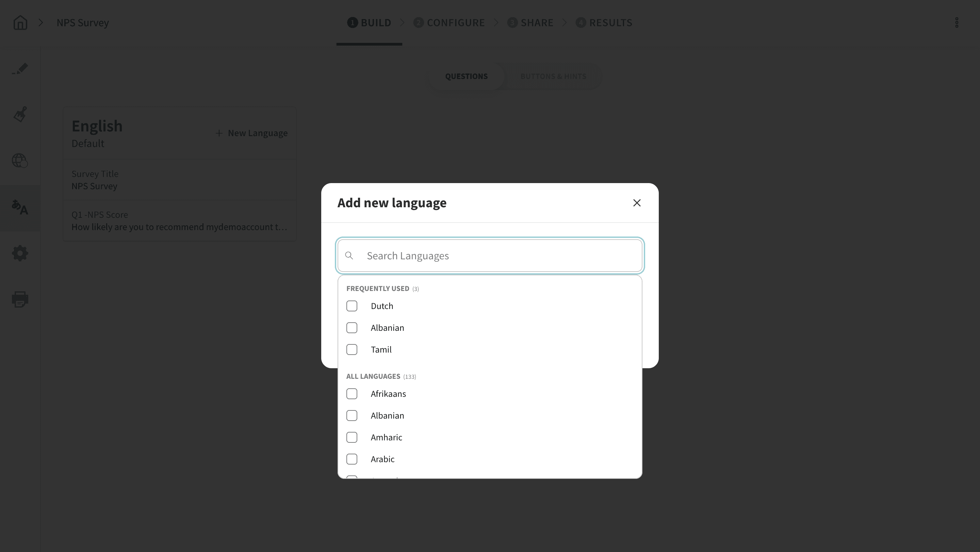Click the globe sidebar icon

20,161
